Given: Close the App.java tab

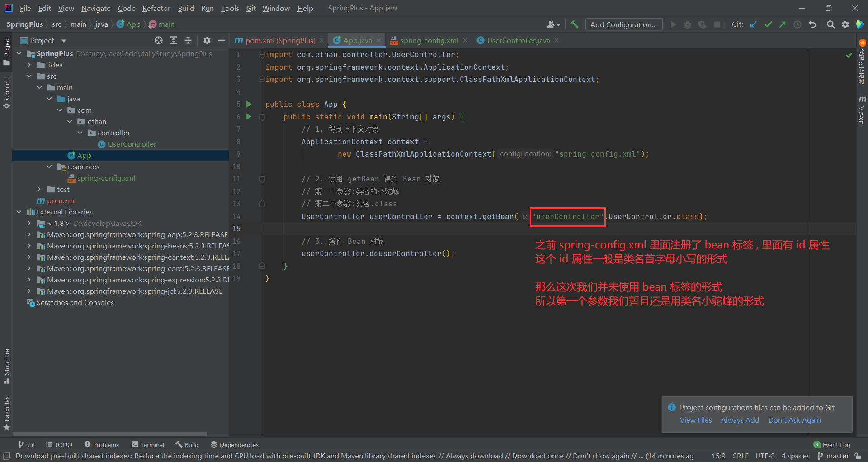Looking at the screenshot, I should click(x=379, y=40).
